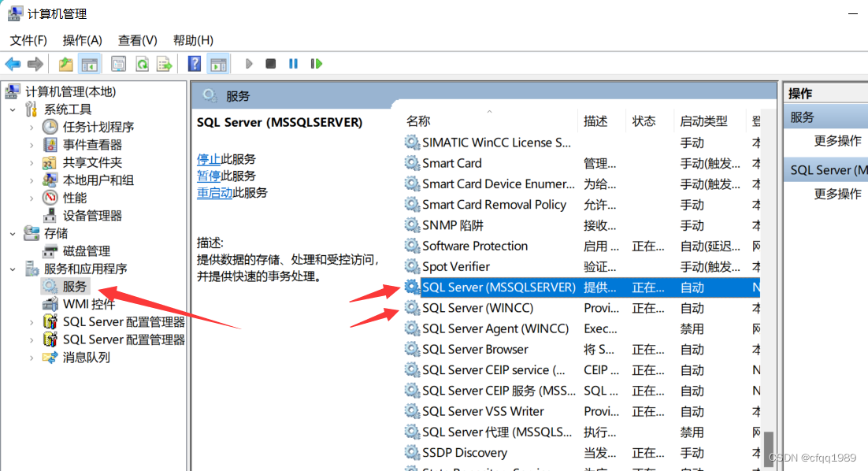Open the 帮助(H) menu

[x=193, y=40]
